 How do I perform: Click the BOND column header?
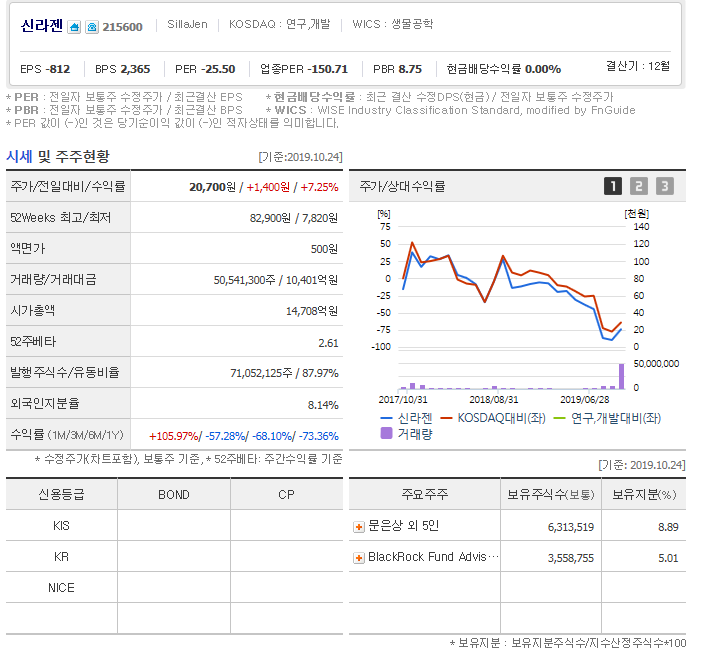pyautogui.click(x=174, y=495)
